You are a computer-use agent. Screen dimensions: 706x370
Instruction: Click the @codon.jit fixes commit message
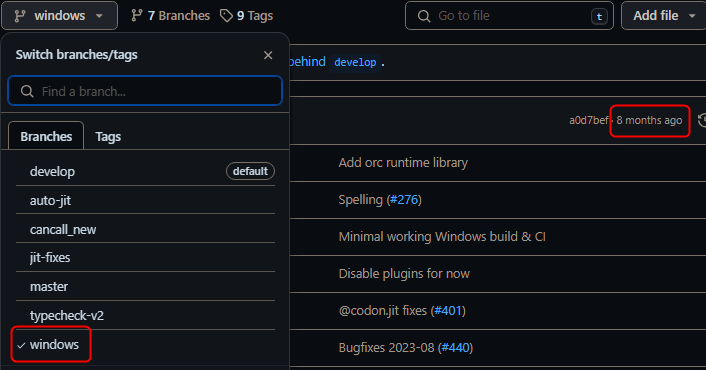(383, 311)
